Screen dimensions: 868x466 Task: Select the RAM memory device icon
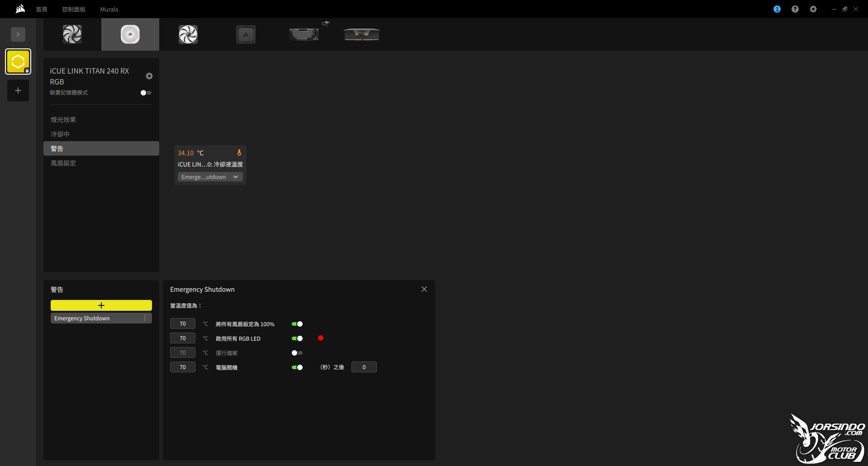pos(362,34)
